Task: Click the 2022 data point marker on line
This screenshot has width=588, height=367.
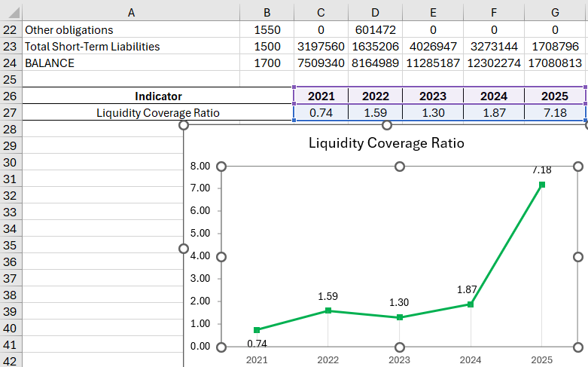Action: point(328,310)
